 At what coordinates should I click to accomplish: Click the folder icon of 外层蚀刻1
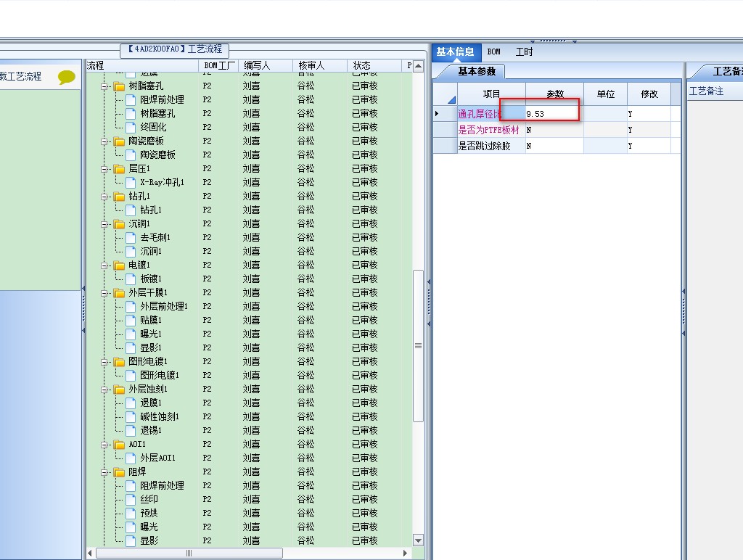coord(120,390)
